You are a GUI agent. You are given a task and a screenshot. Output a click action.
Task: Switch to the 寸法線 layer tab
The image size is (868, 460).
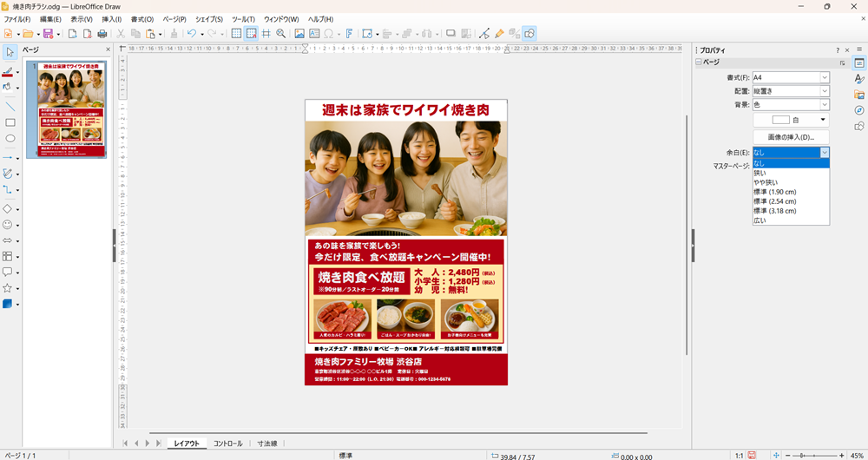pyautogui.click(x=266, y=444)
